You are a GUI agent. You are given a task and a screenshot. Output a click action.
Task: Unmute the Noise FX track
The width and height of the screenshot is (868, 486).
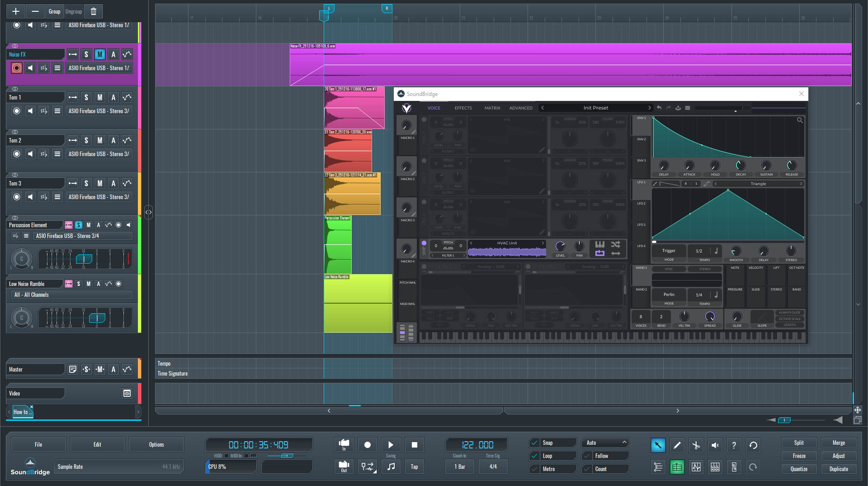(100, 54)
